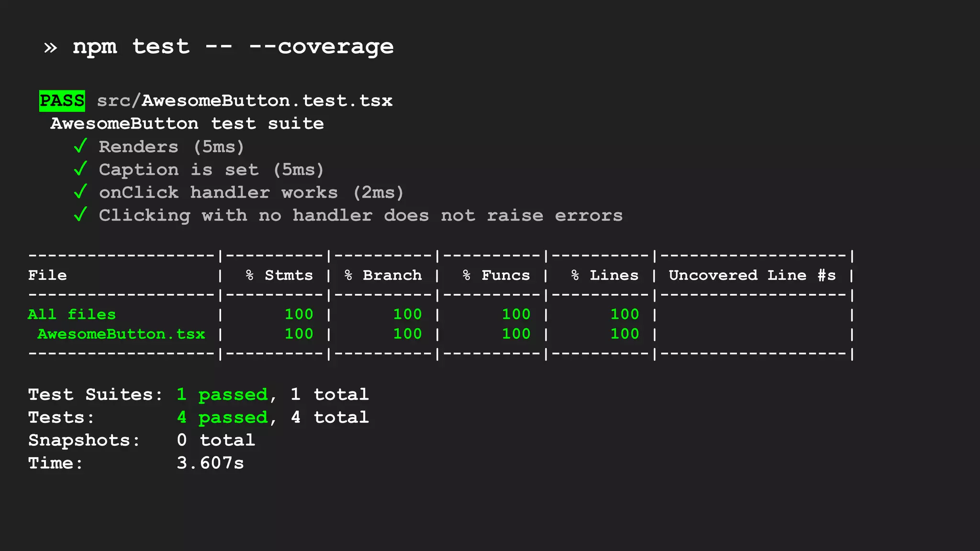Click the '1 passed' test suites summary
980x551 pixels.
(x=222, y=395)
